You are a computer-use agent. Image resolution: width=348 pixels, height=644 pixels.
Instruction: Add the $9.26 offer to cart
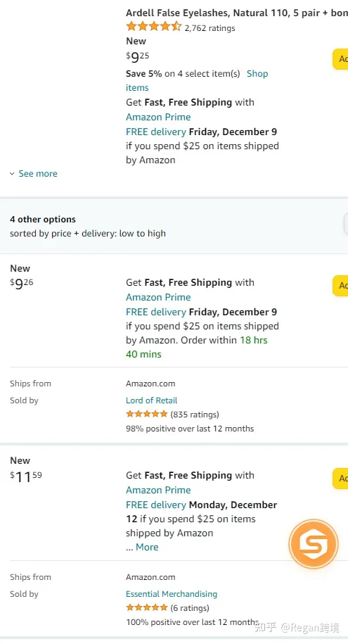340,286
